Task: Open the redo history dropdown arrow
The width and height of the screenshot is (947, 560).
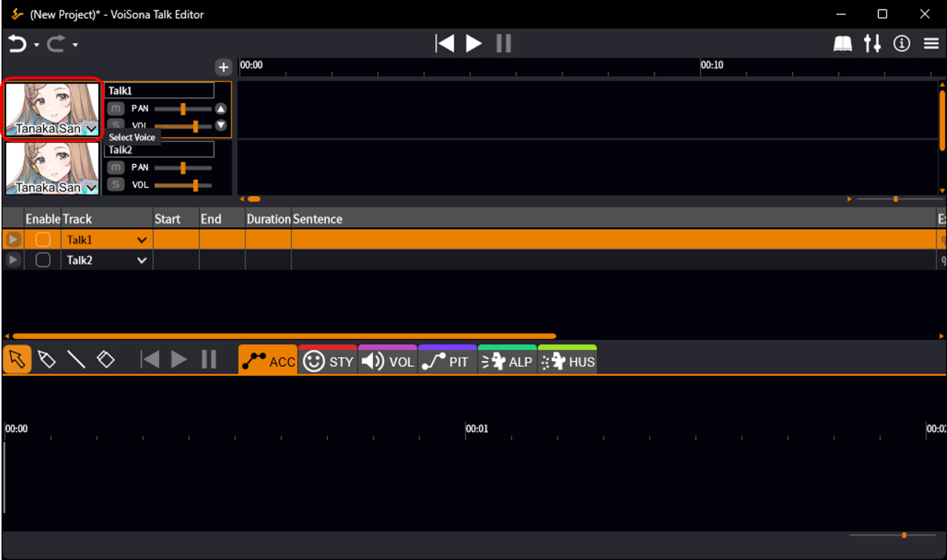Action: tap(75, 45)
